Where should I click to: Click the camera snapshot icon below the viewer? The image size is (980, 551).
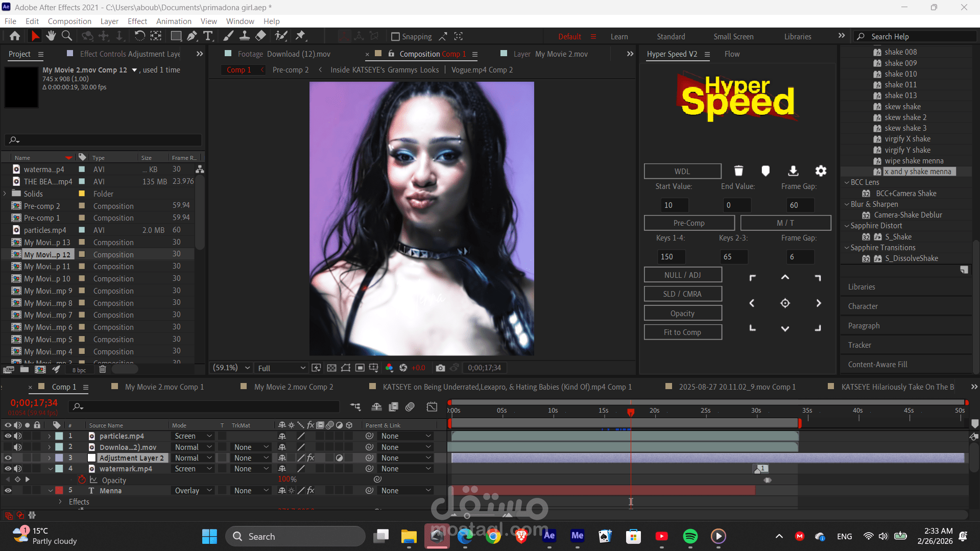coord(440,367)
